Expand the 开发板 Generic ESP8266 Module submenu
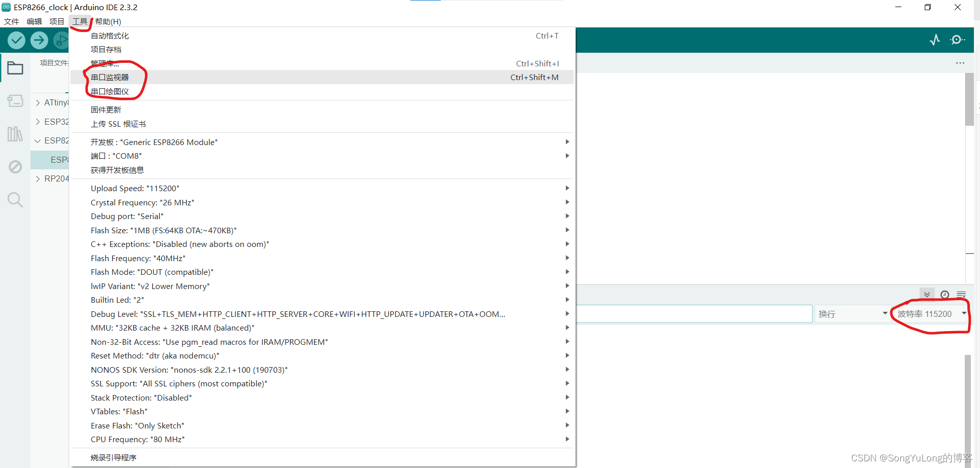This screenshot has width=980, height=468. (322, 142)
